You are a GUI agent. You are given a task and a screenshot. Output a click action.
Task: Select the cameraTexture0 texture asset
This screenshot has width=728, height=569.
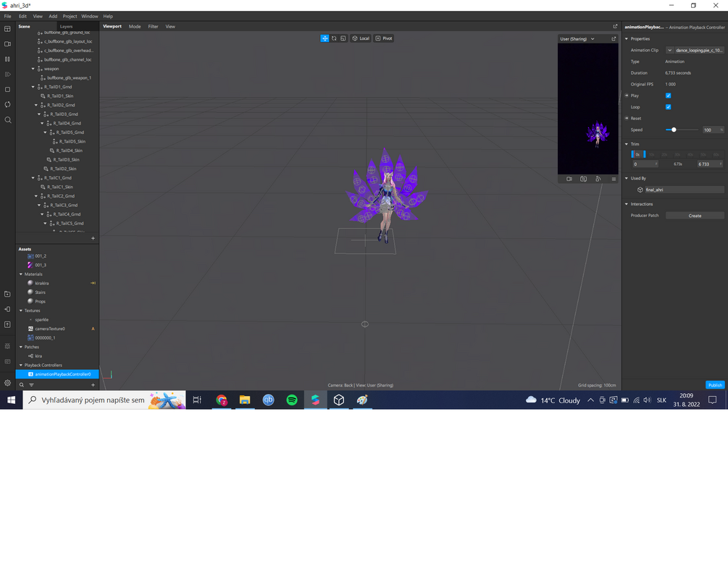click(x=50, y=329)
